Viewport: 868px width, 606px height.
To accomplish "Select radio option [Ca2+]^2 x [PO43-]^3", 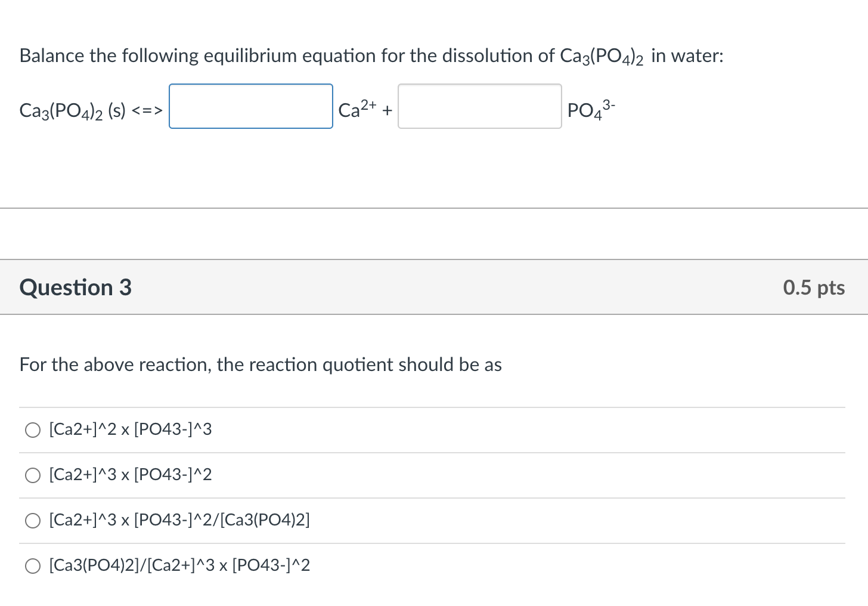I will pyautogui.click(x=33, y=430).
